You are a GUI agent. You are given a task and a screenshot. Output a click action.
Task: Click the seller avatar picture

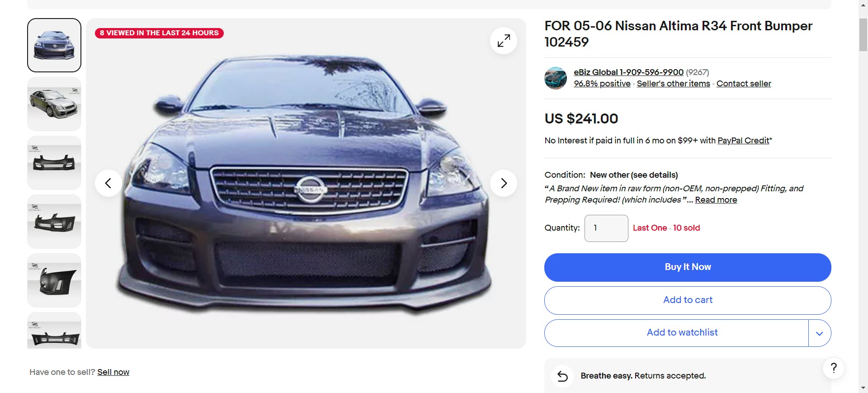pyautogui.click(x=556, y=78)
